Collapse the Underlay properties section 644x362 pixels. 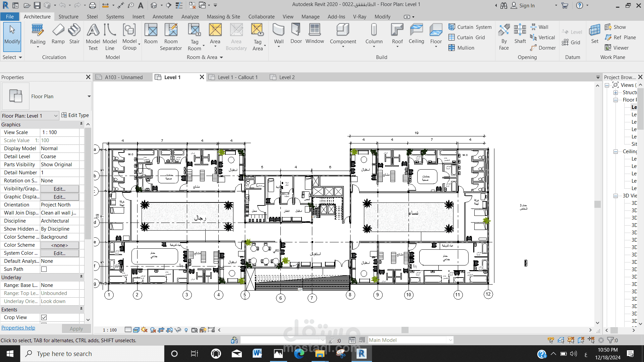point(81,277)
